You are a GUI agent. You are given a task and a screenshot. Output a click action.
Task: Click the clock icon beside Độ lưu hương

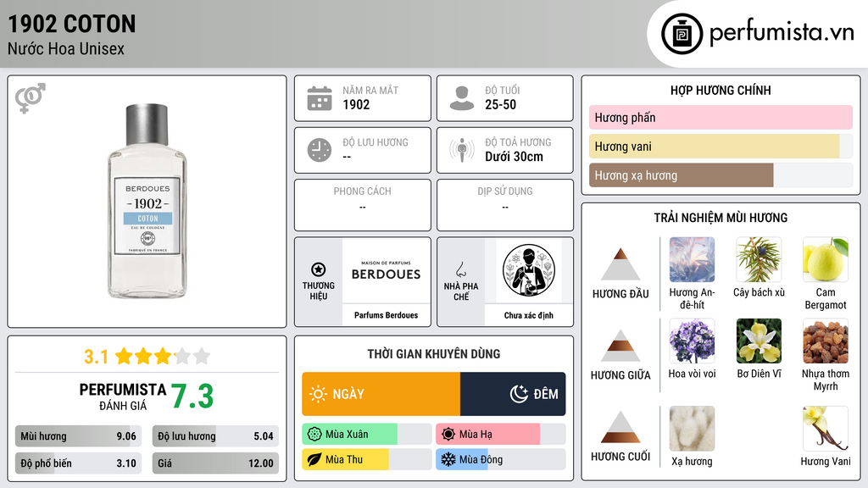click(320, 150)
